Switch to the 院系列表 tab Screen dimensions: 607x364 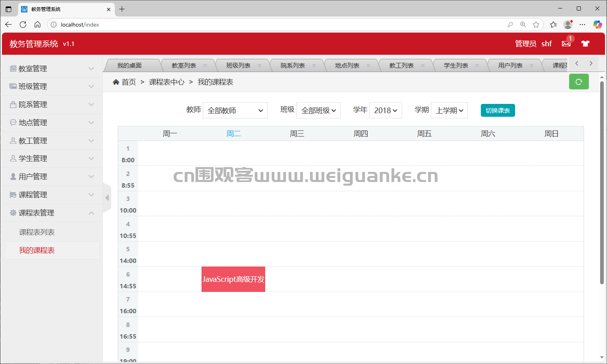292,65
